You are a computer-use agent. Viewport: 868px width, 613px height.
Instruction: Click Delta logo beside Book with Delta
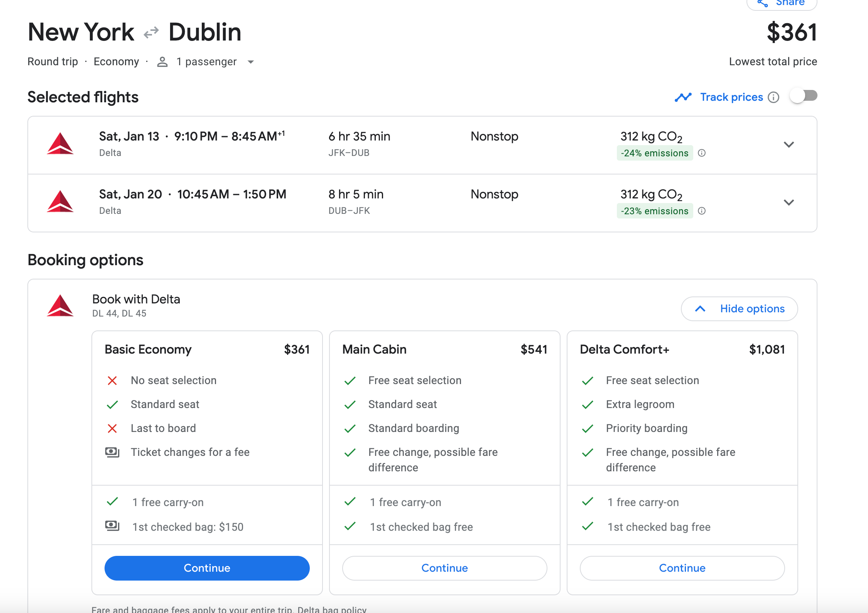(x=60, y=306)
